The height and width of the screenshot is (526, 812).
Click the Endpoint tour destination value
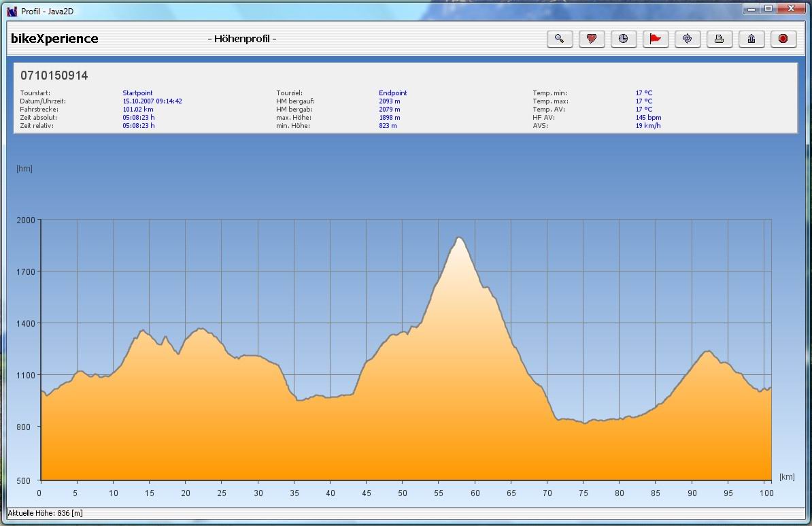(x=392, y=93)
